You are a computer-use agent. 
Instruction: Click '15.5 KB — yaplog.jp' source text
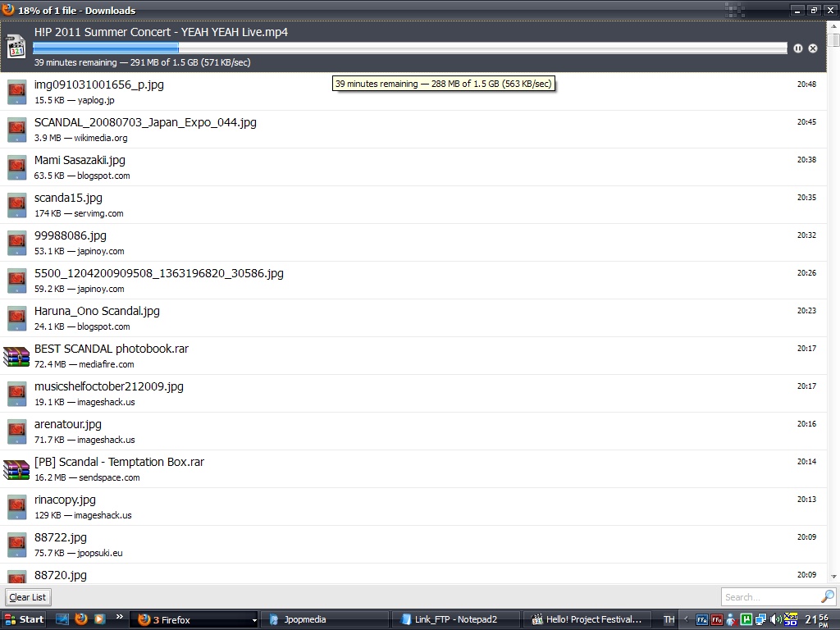click(75, 100)
